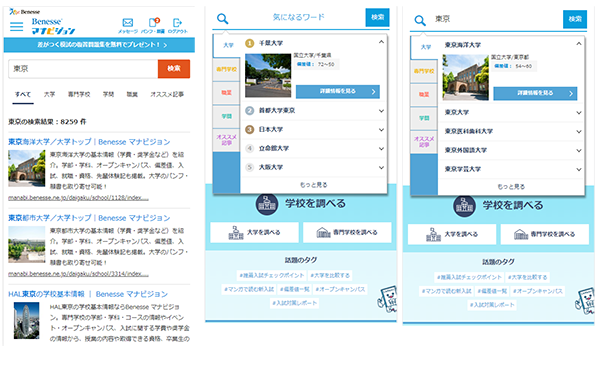The height and width of the screenshot is (369, 600).
Task: Click the magnifier icon in the middle search bar
Action: [x=222, y=18]
